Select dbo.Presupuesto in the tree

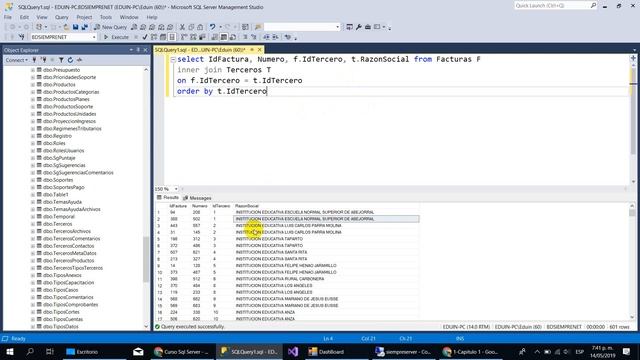pyautogui.click(x=61, y=70)
